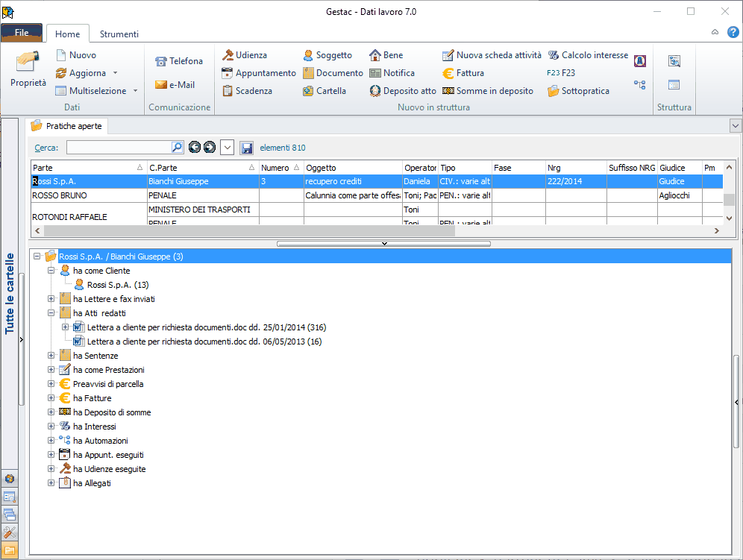Click the purple seal icon beside Calcolo interesse
The width and height of the screenshot is (743, 560).
coord(640,61)
